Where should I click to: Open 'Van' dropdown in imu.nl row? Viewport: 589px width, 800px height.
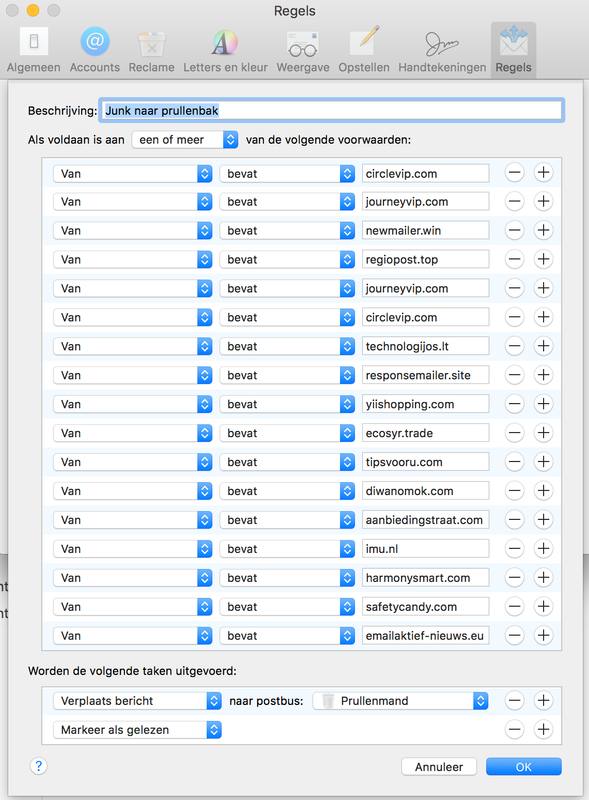coord(133,549)
